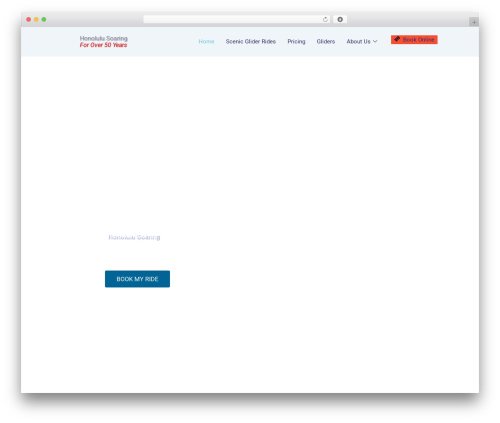Click the browser address bar
The height and width of the screenshot is (423, 500).
coord(236,19)
